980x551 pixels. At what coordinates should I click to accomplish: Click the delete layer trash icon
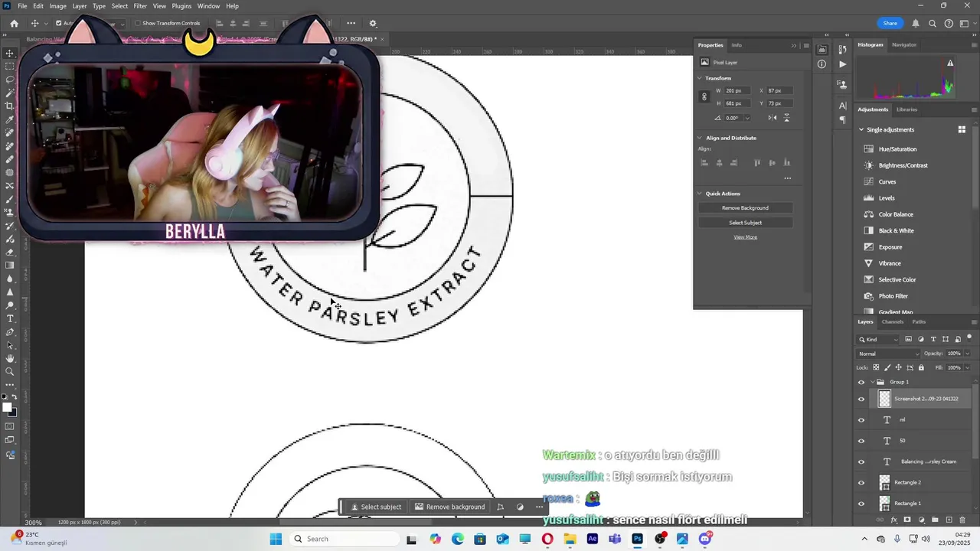(x=963, y=520)
